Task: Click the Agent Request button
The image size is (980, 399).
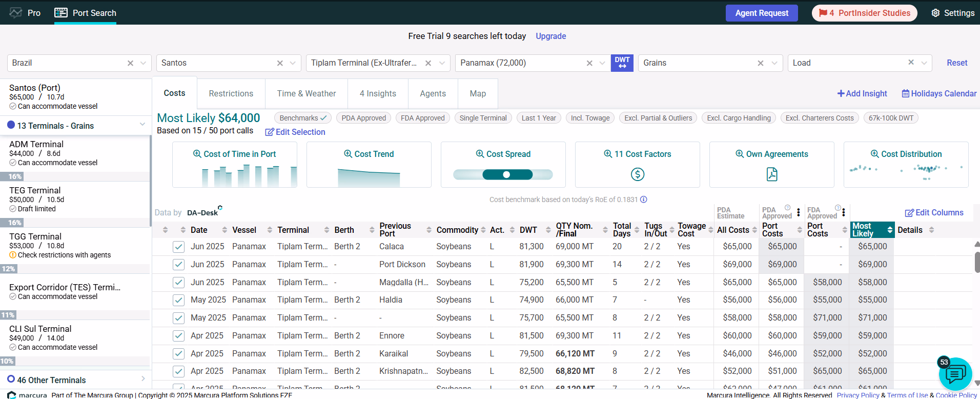Action: [761, 13]
